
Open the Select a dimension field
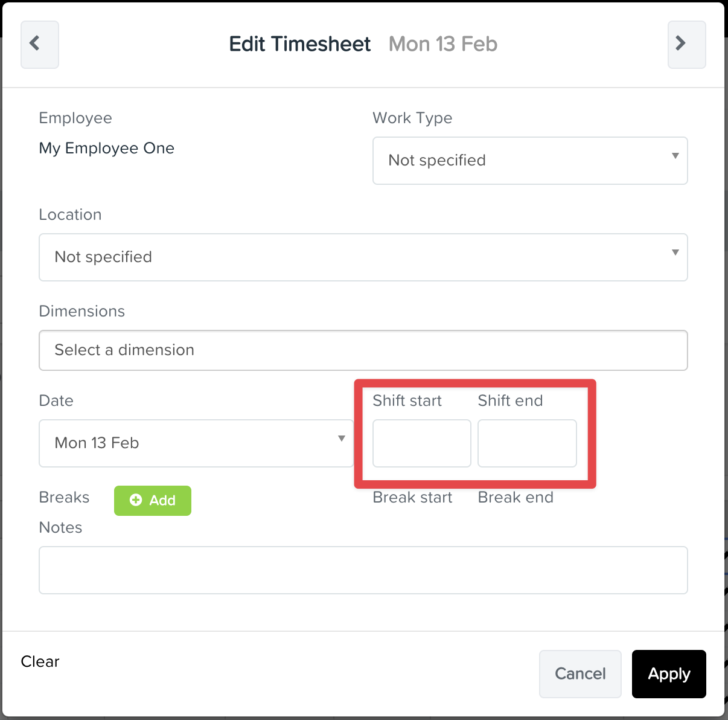click(362, 350)
